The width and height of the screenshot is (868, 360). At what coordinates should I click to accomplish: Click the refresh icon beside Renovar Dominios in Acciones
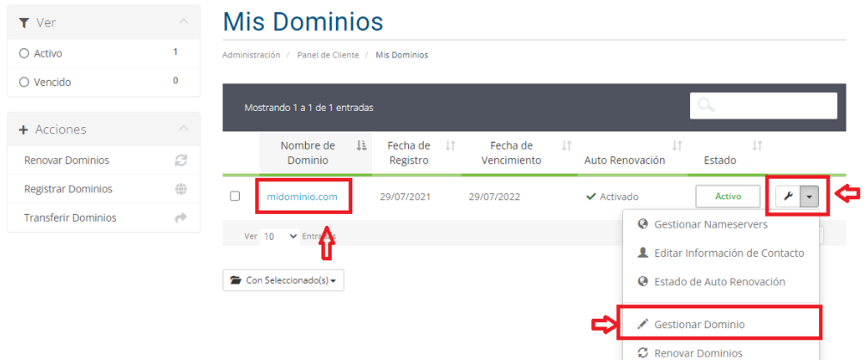[181, 161]
